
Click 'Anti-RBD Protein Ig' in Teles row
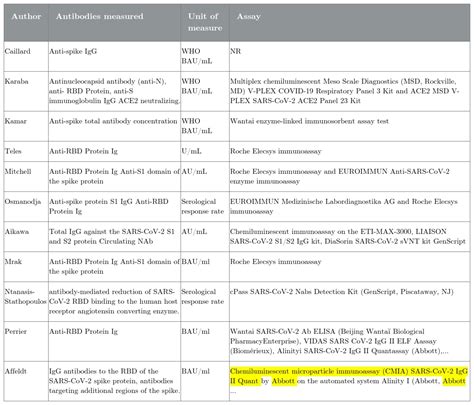(x=114, y=151)
